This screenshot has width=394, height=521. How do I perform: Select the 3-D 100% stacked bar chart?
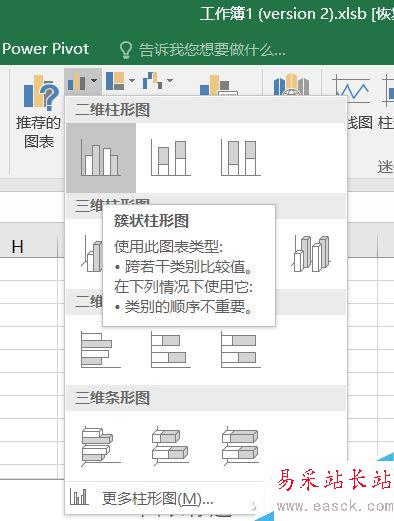tap(241, 445)
